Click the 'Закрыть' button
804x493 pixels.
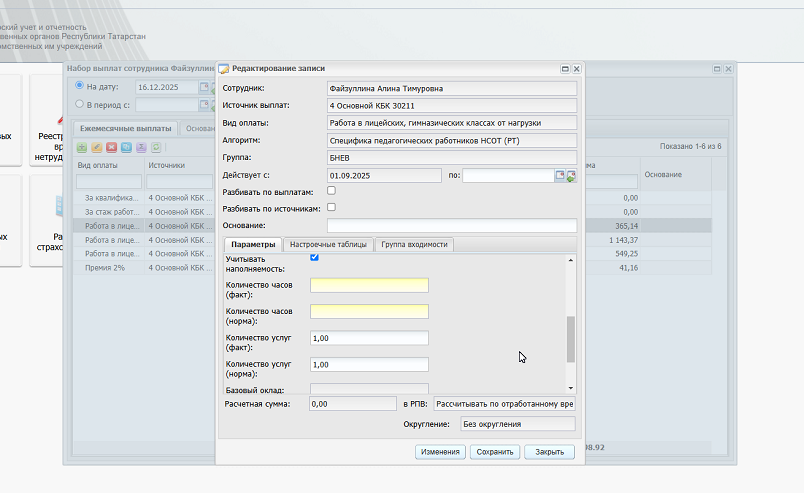[549, 452]
